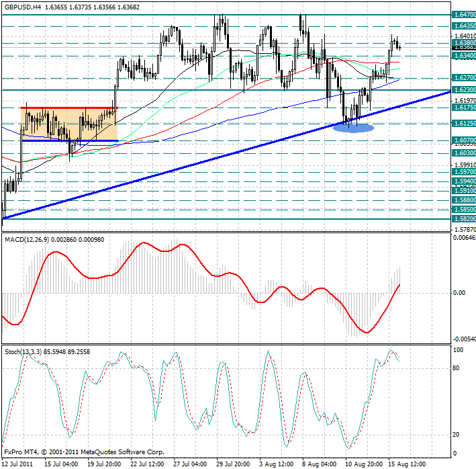This screenshot has height=469, width=476.
Task: Click the 1.58200 price level label
Action: click(464, 218)
